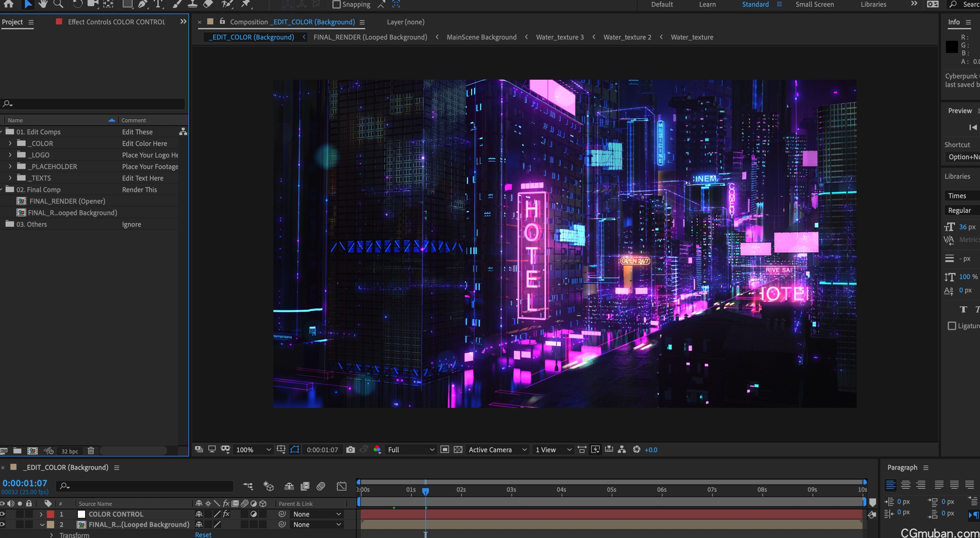The height and width of the screenshot is (538, 980).
Task: Click Reset next to Transform
Action: click(203, 535)
